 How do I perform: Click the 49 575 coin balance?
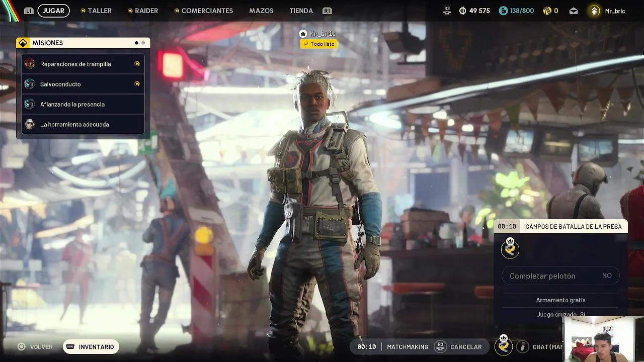click(479, 11)
